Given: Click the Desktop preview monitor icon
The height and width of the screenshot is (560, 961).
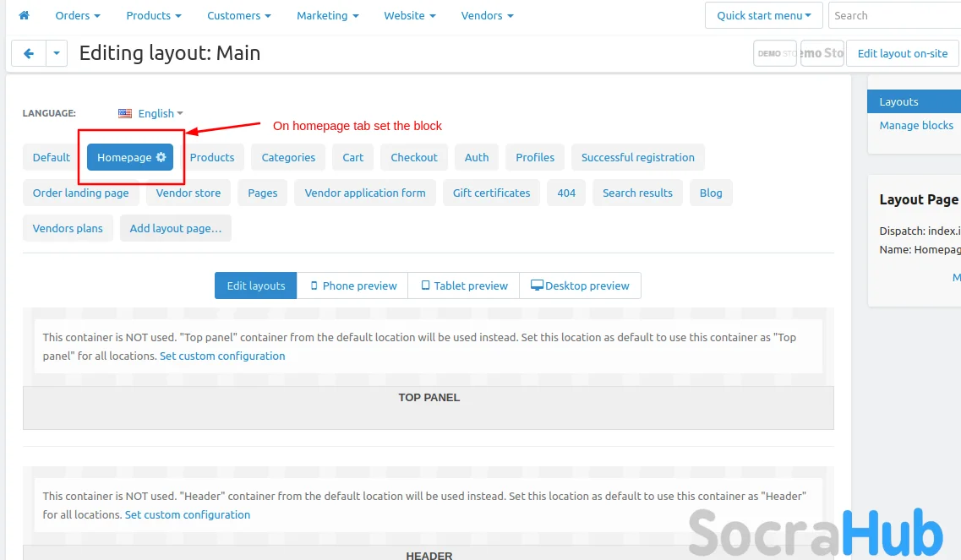Looking at the screenshot, I should pos(537,285).
